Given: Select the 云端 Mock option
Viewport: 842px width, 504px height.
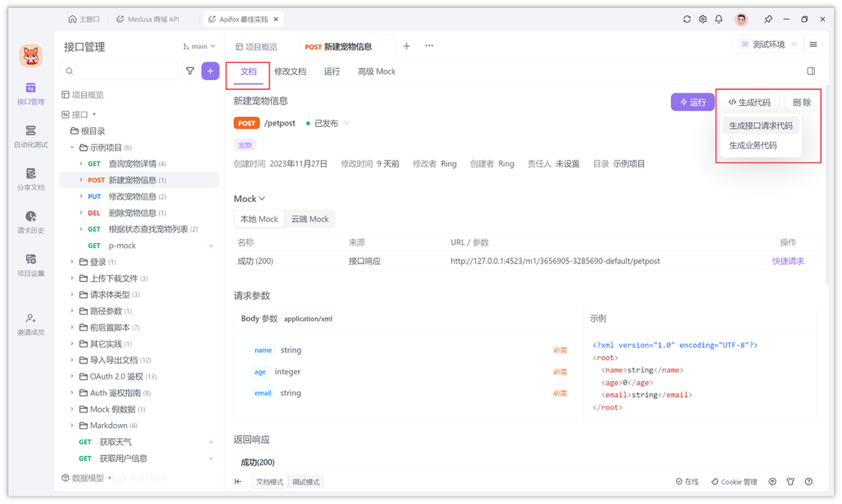Looking at the screenshot, I should pyautogui.click(x=310, y=219).
